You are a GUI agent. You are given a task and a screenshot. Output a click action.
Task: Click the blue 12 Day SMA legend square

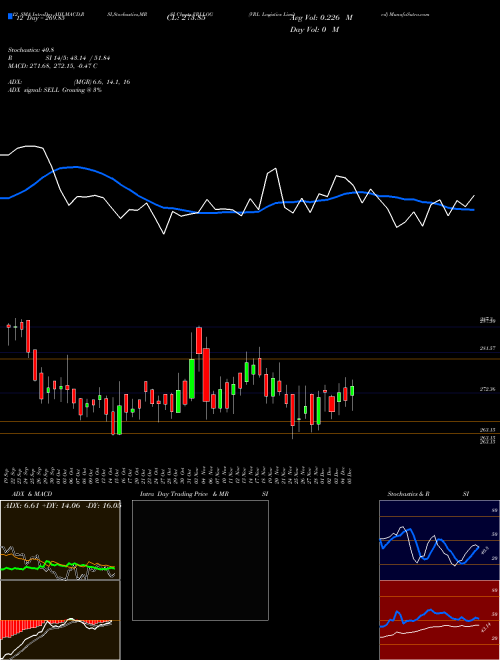[x=10, y=17]
